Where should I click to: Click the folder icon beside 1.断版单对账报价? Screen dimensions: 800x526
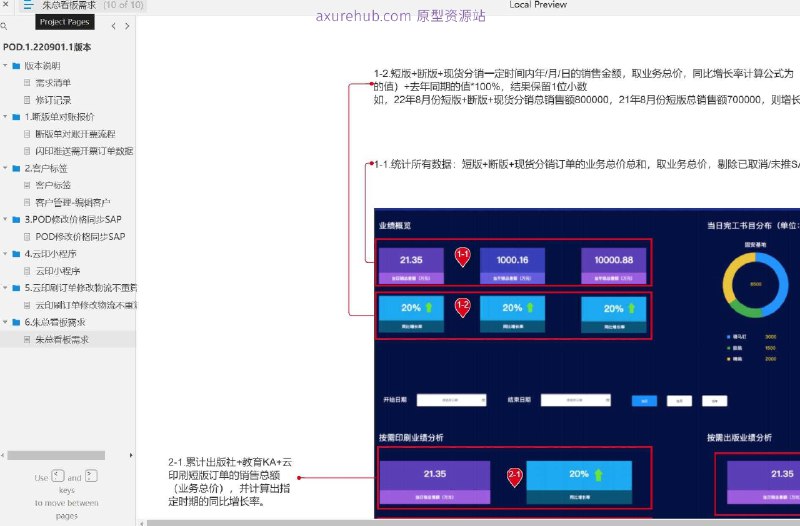coord(16,117)
